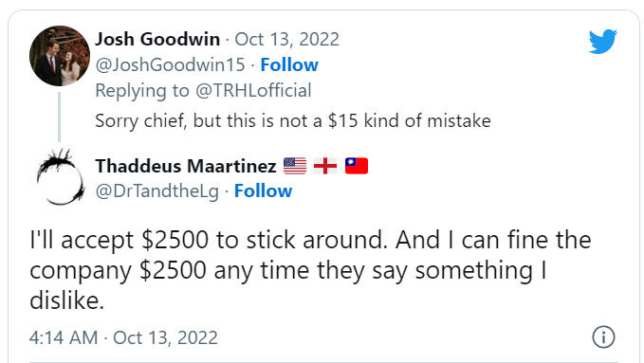Open the Josh Goodwin display name

coord(157,40)
